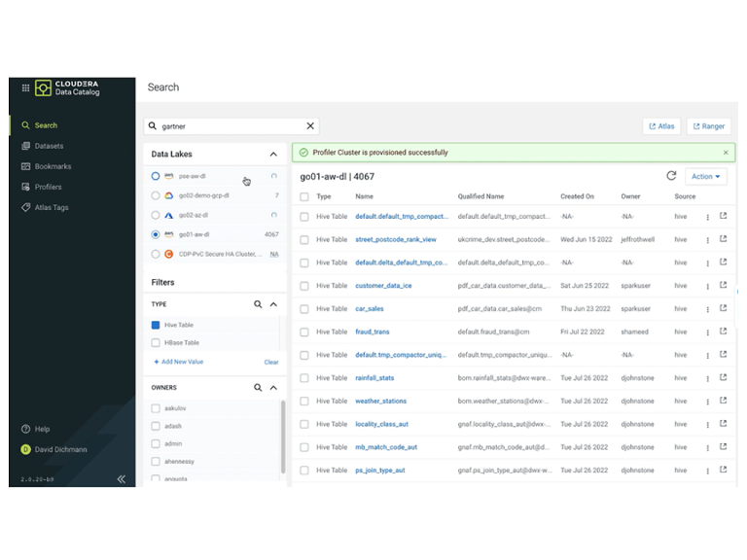The width and height of the screenshot is (747, 560).
Task: Sort by the Created On column header
Action: click(578, 196)
